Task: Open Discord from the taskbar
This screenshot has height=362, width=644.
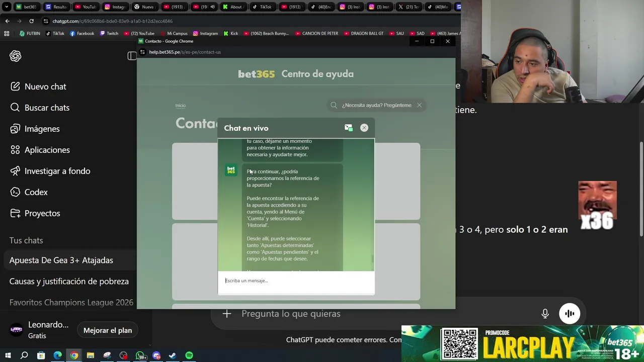Action: click(156, 355)
